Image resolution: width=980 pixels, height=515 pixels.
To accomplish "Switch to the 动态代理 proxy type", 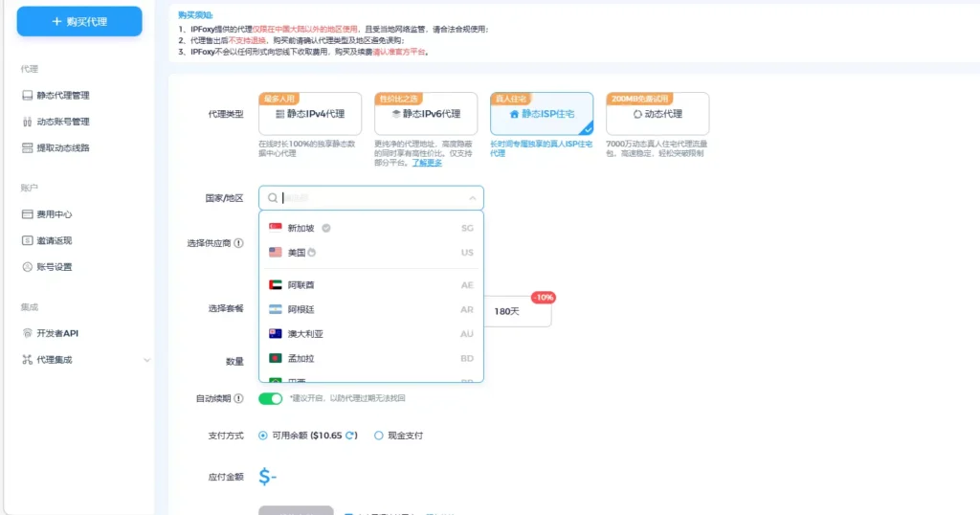I will (657, 114).
